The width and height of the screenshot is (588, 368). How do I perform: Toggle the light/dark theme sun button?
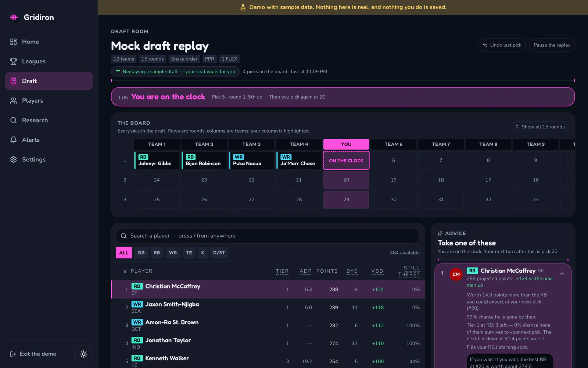[84, 354]
